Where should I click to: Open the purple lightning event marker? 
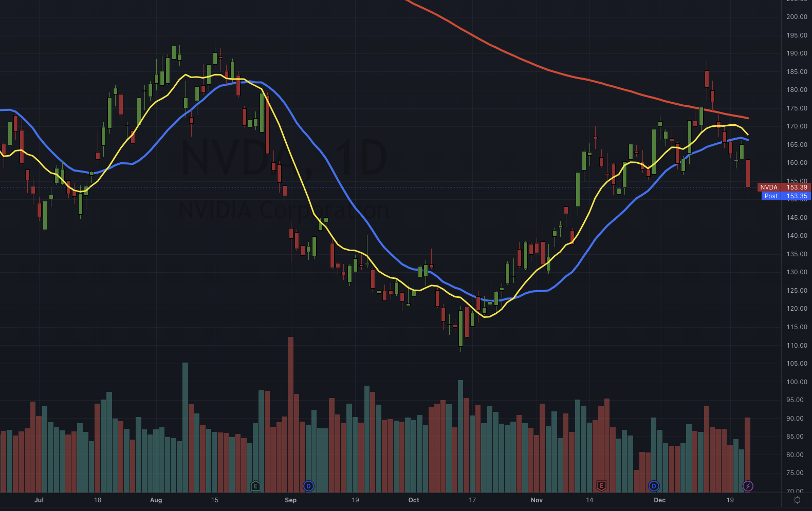748,485
